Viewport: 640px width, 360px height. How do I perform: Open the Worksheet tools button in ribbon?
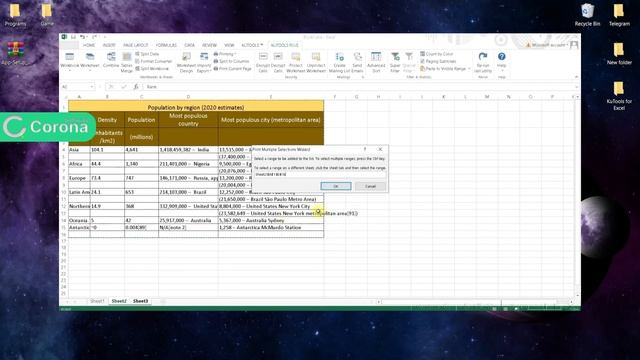pos(90,61)
